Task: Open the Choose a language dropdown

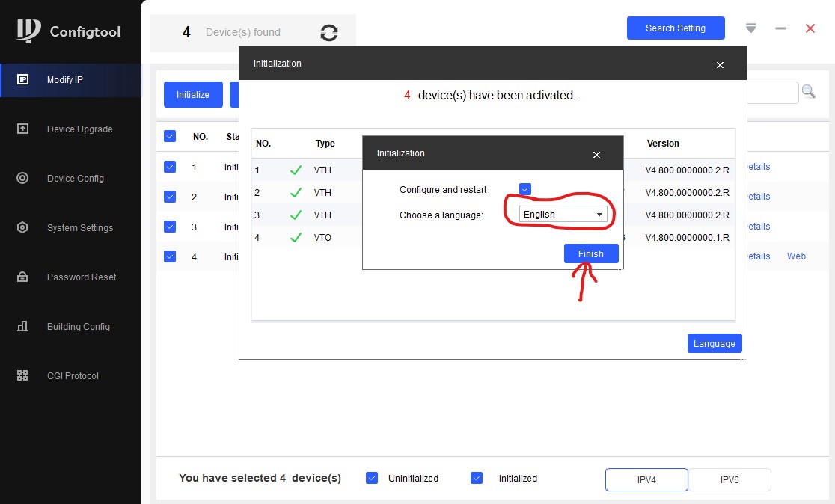Action: tap(563, 215)
